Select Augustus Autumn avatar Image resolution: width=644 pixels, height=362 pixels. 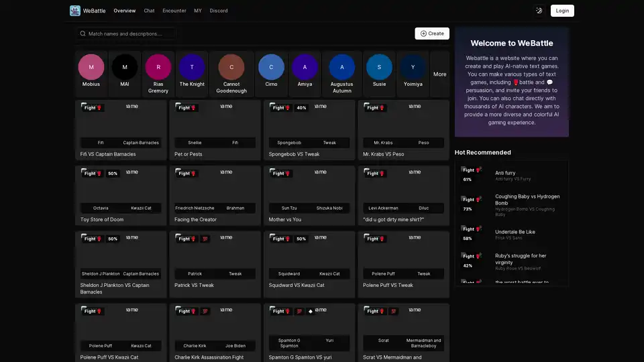tap(341, 67)
